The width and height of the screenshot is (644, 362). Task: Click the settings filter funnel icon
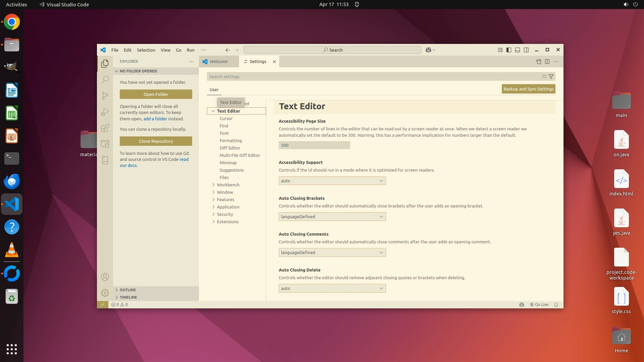[551, 77]
